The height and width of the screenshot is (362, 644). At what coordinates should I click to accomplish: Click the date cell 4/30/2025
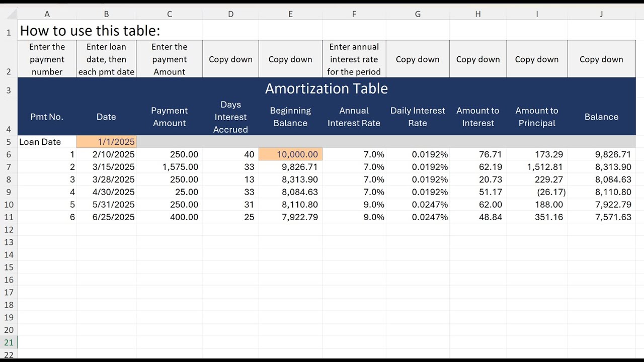pyautogui.click(x=106, y=192)
